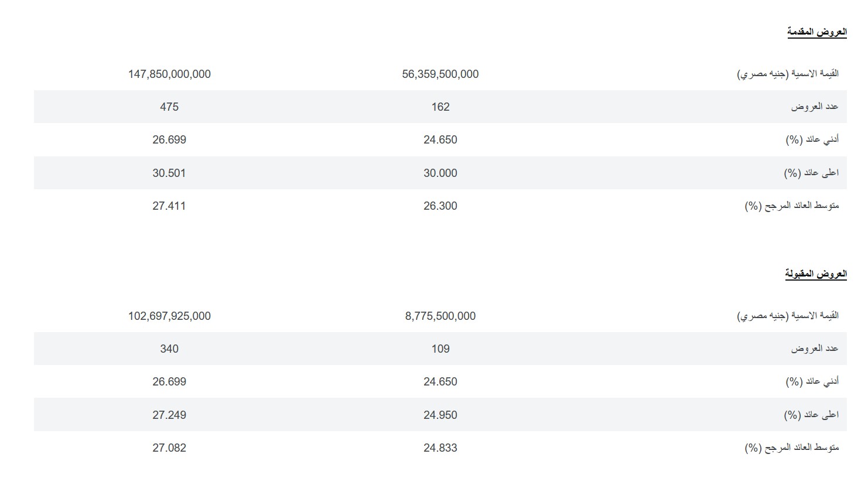Click the العروض المقبولة section heading
Image resolution: width=868 pixels, height=488 pixels.
pyautogui.click(x=816, y=274)
